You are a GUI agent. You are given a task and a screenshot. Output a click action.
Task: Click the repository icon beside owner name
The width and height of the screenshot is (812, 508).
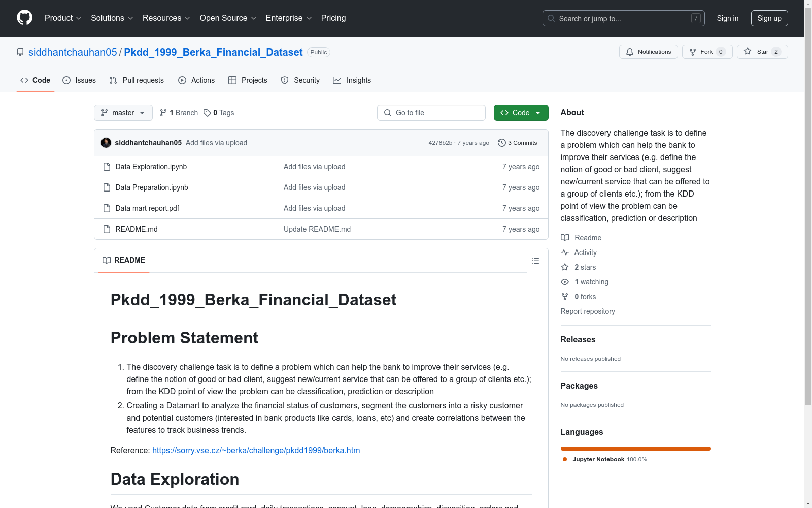pyautogui.click(x=20, y=52)
